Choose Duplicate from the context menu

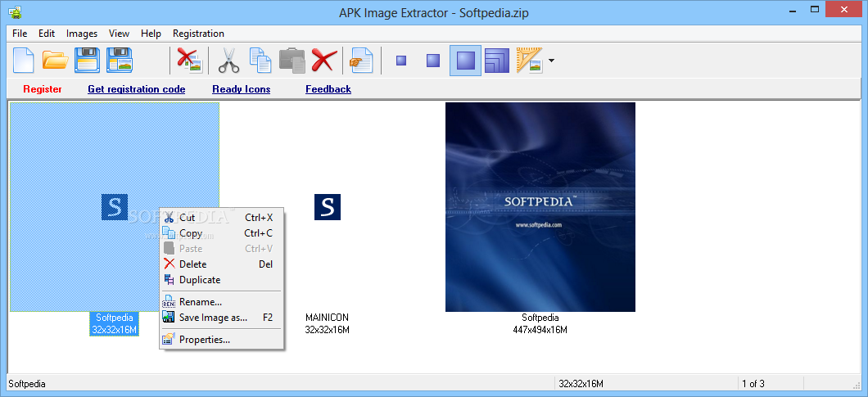[x=221, y=280]
